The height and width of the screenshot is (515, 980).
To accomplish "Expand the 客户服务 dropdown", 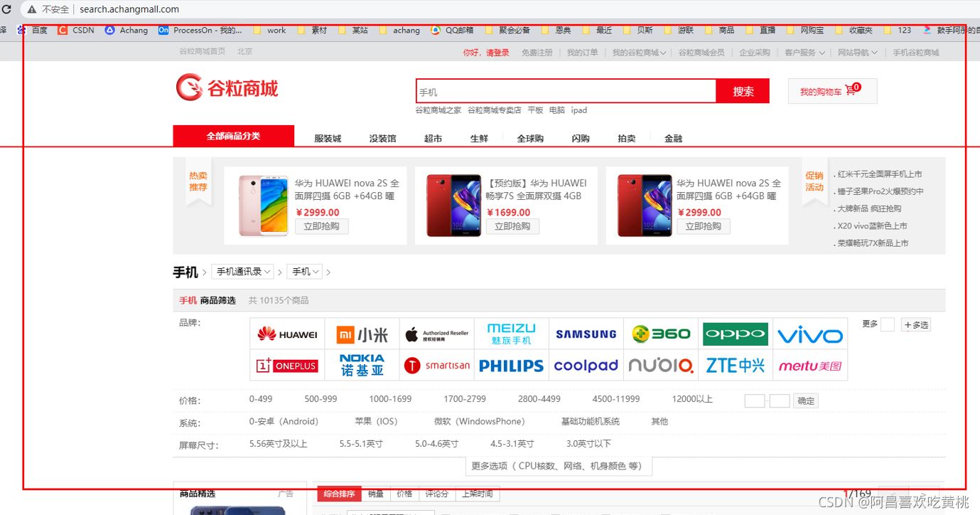I will click(x=804, y=53).
